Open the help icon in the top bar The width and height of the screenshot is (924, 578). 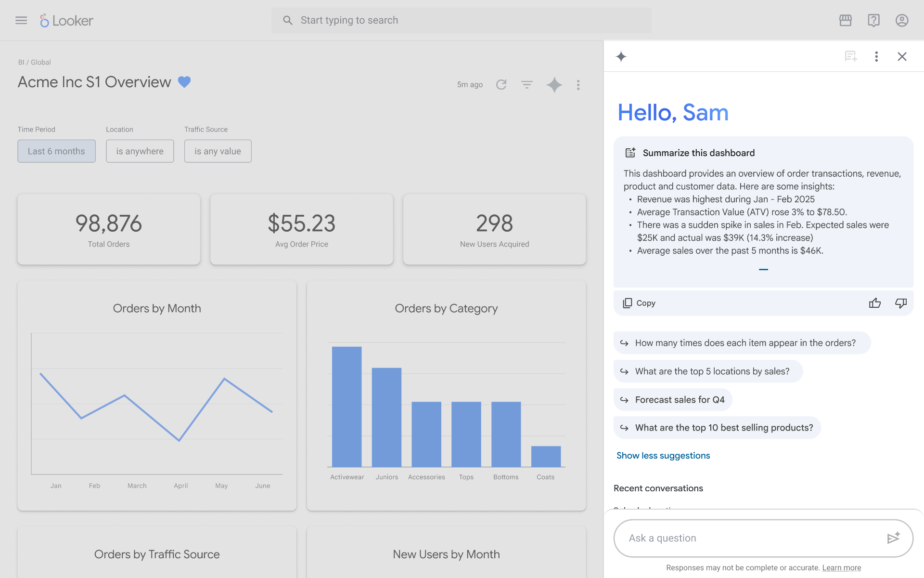coord(873,20)
